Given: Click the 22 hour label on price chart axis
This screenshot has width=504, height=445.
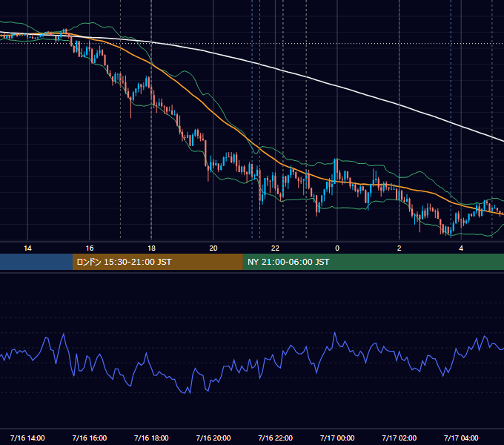Looking at the screenshot, I should pos(275,248).
